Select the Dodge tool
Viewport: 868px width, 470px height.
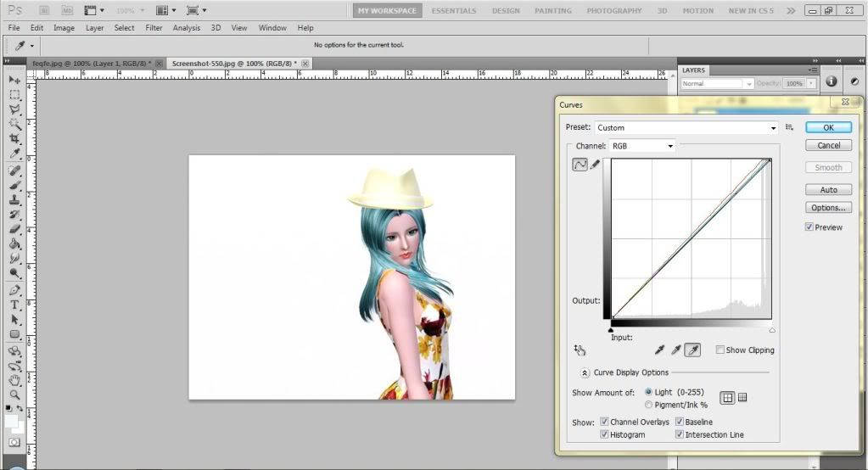coord(14,273)
